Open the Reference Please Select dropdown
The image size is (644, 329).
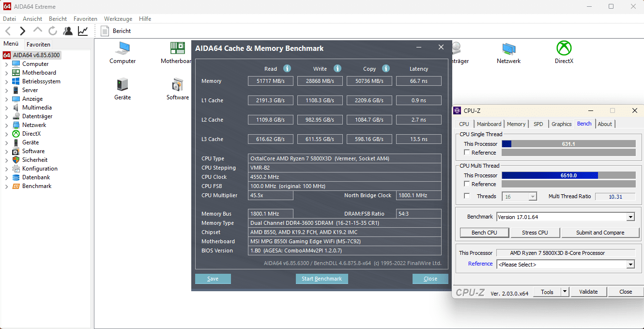pos(630,265)
